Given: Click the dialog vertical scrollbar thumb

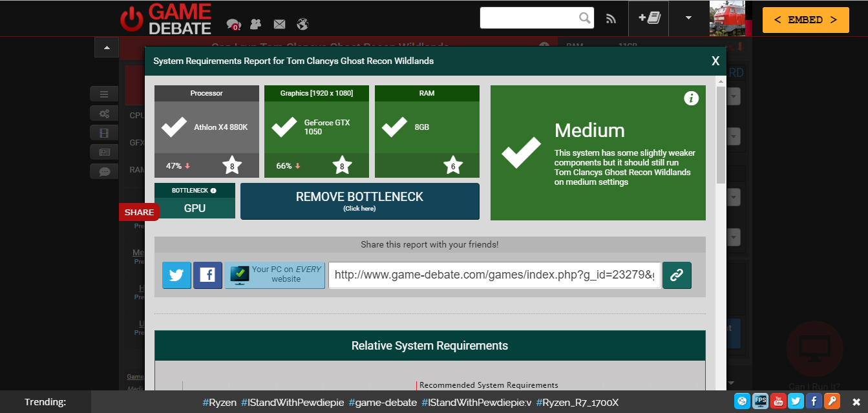Looking at the screenshot, I should pos(721,134).
